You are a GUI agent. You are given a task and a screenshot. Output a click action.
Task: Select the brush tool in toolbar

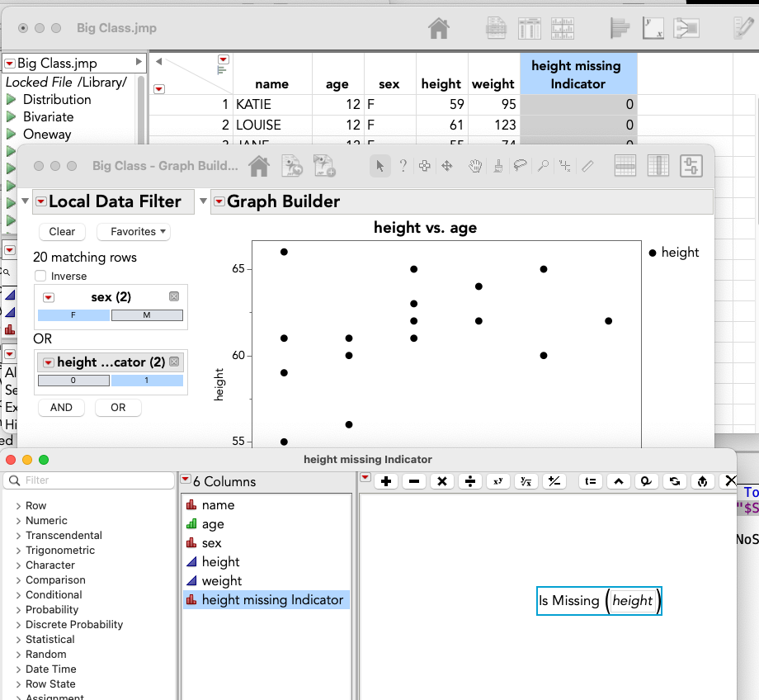click(x=498, y=166)
